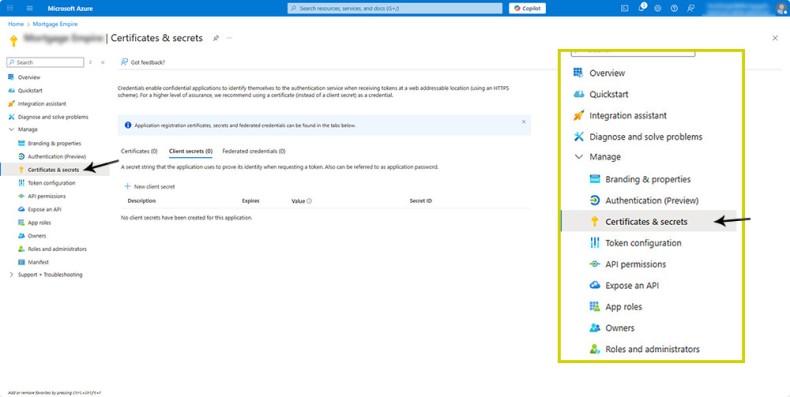Switch to the Federated credentials (0) tab
This screenshot has height=397, width=790.
click(x=254, y=151)
